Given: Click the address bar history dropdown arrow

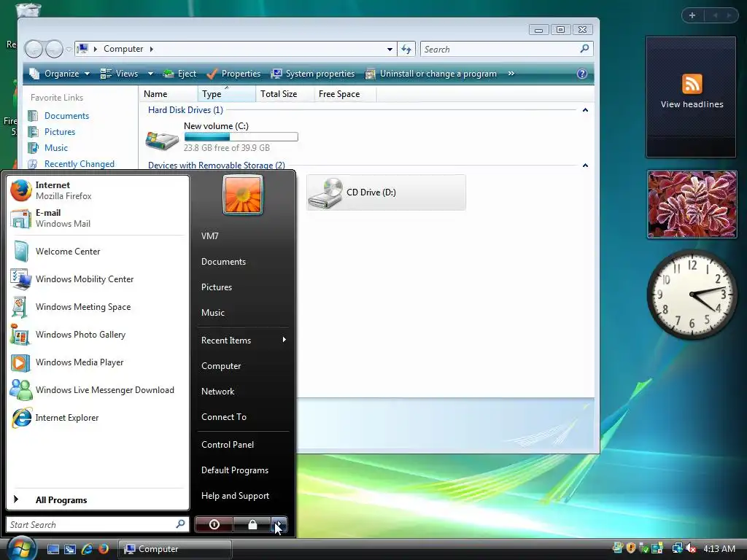Looking at the screenshot, I should (390, 49).
